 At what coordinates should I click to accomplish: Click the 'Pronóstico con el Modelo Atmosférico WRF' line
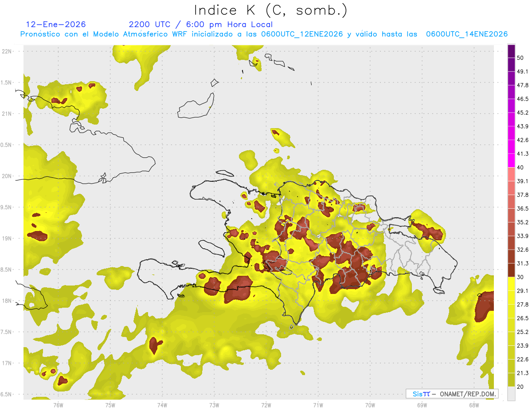coord(264,34)
